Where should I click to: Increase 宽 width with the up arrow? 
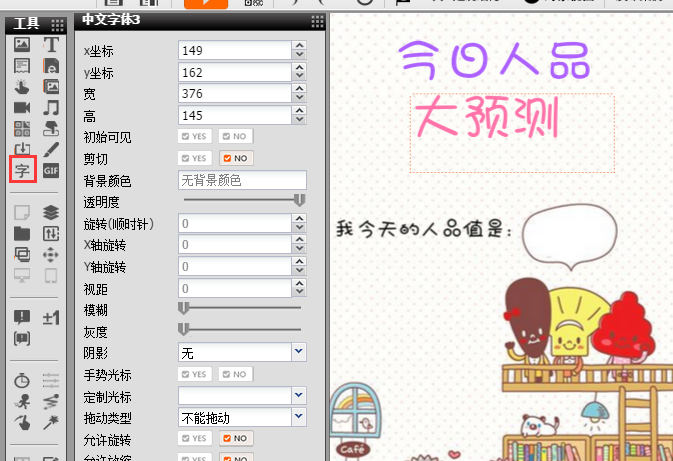[300, 88]
